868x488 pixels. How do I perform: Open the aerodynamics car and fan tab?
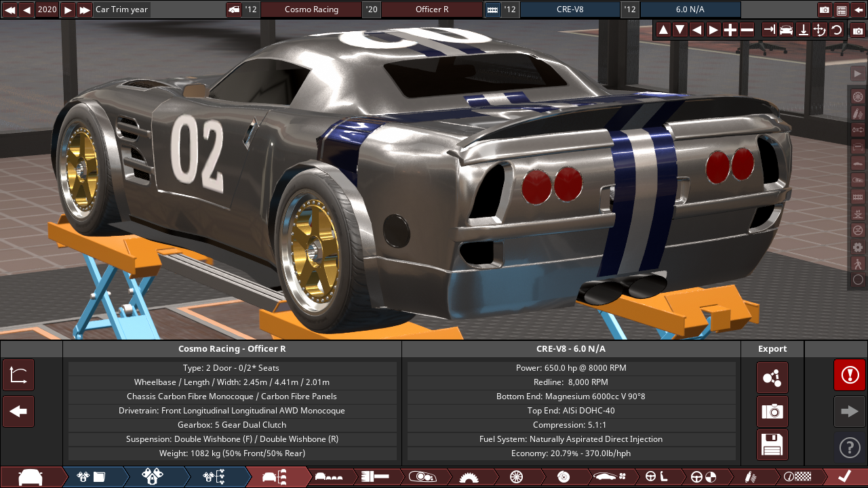click(610, 477)
